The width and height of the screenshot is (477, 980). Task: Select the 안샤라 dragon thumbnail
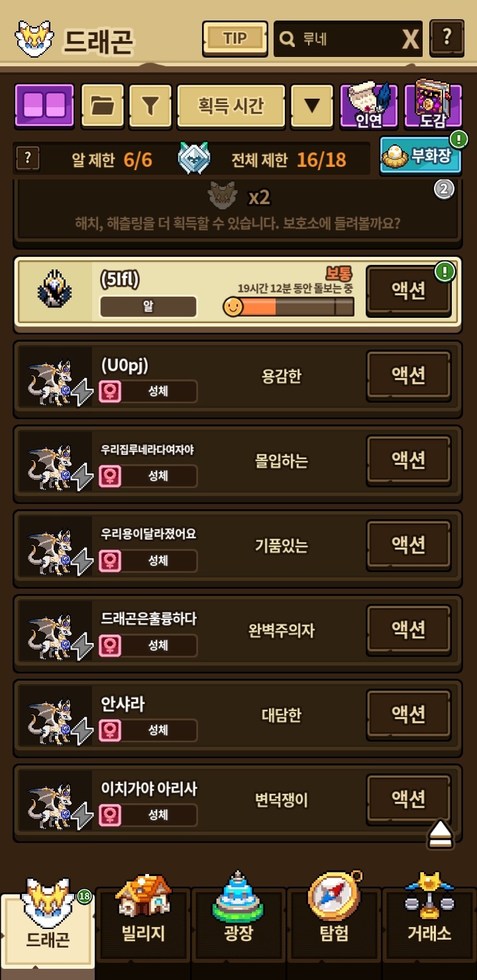56,715
